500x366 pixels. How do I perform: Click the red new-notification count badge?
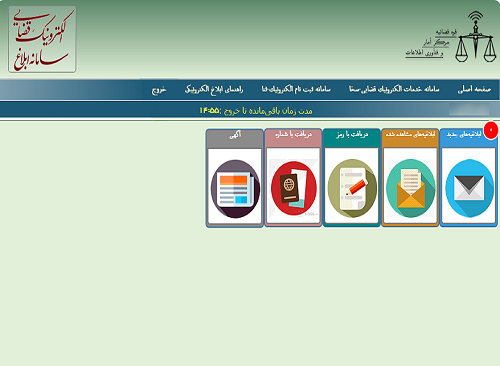click(x=491, y=130)
